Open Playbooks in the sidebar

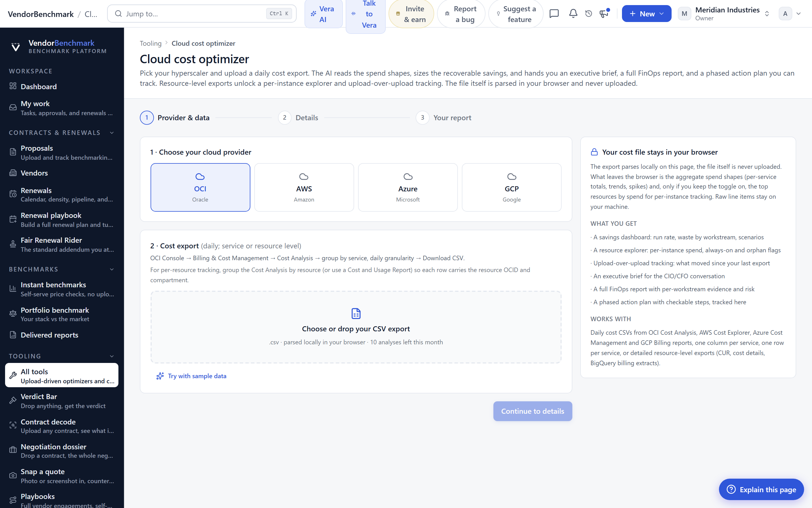(x=62, y=500)
